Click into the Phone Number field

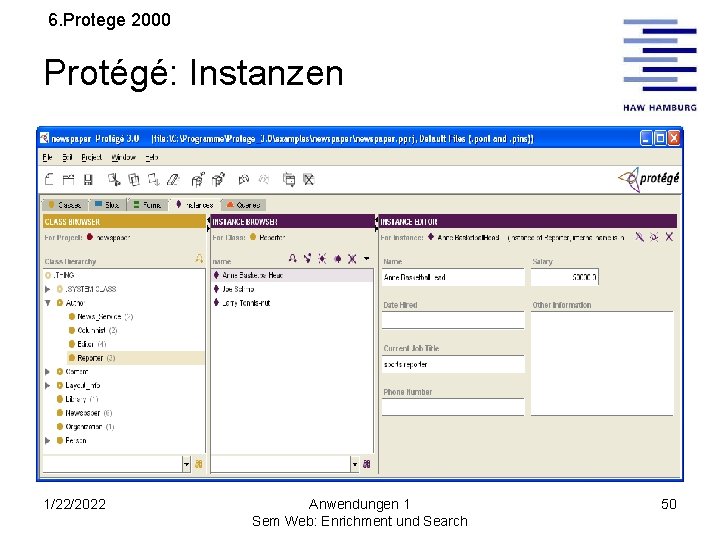pos(453,407)
